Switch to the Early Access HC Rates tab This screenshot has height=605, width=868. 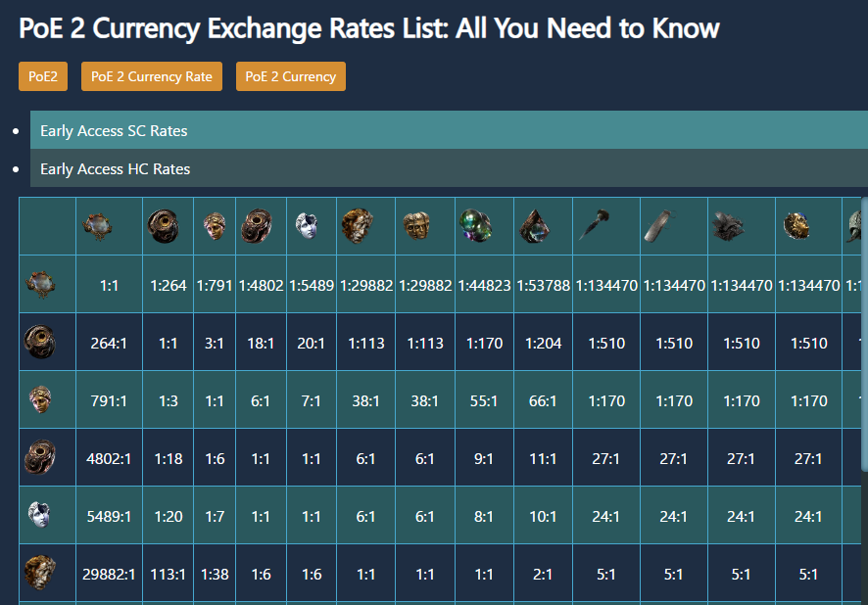449,168
